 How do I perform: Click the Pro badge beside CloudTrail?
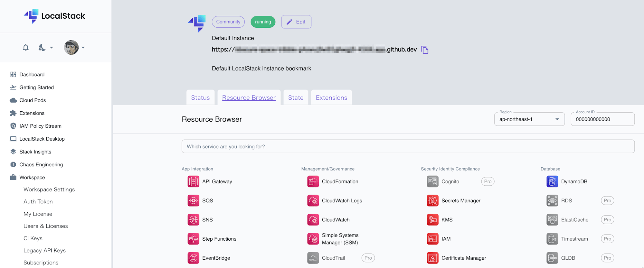coord(368,258)
